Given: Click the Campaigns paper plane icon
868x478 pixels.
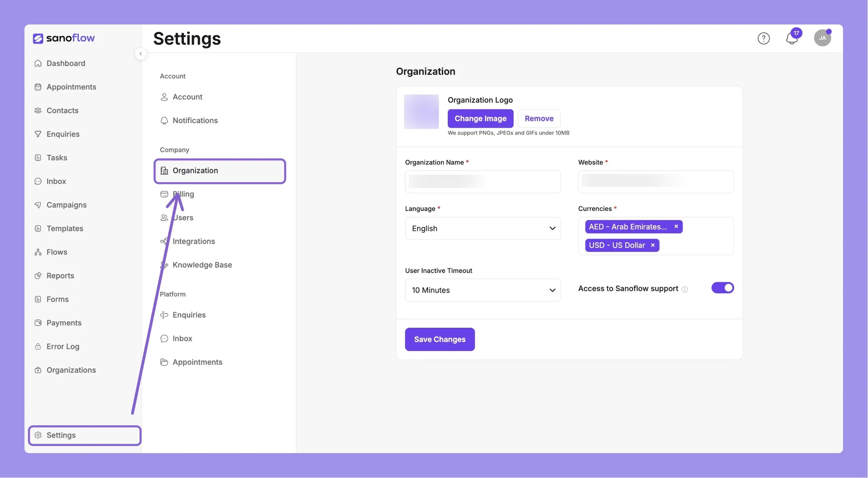Looking at the screenshot, I should (38, 205).
